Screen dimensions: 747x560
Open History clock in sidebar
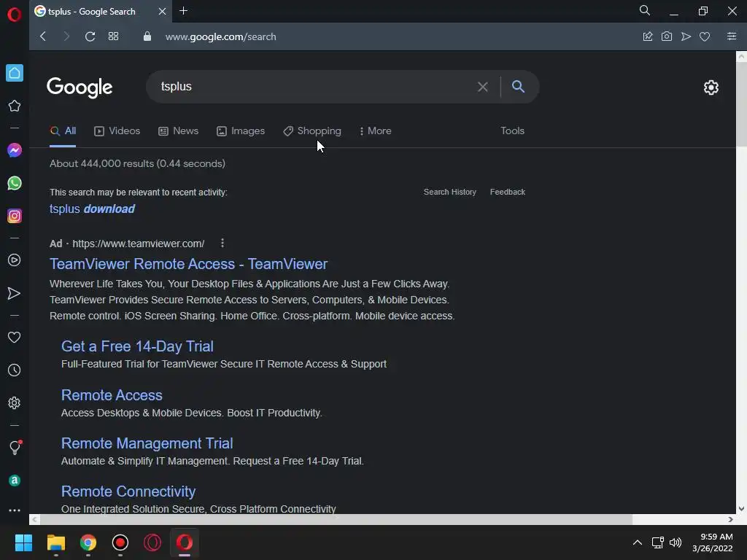tap(15, 370)
